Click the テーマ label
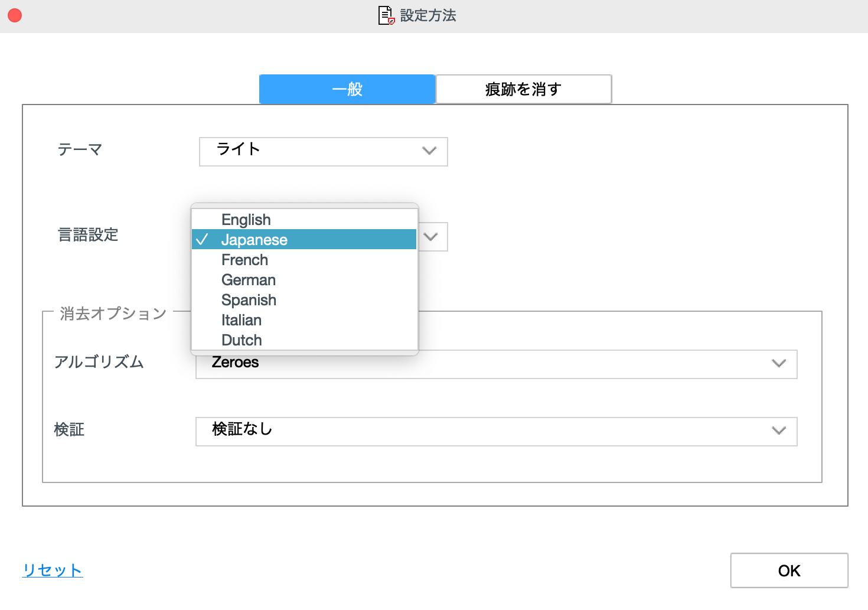This screenshot has height=610, width=868. [x=80, y=150]
